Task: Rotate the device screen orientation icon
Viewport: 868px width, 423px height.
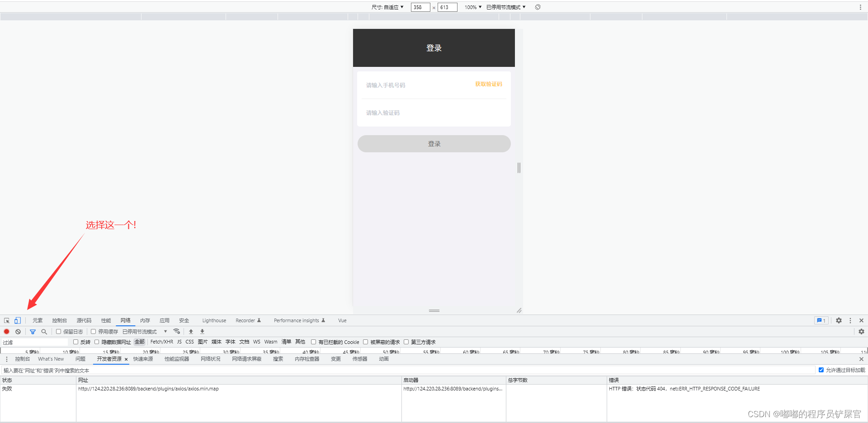Action: (x=538, y=7)
